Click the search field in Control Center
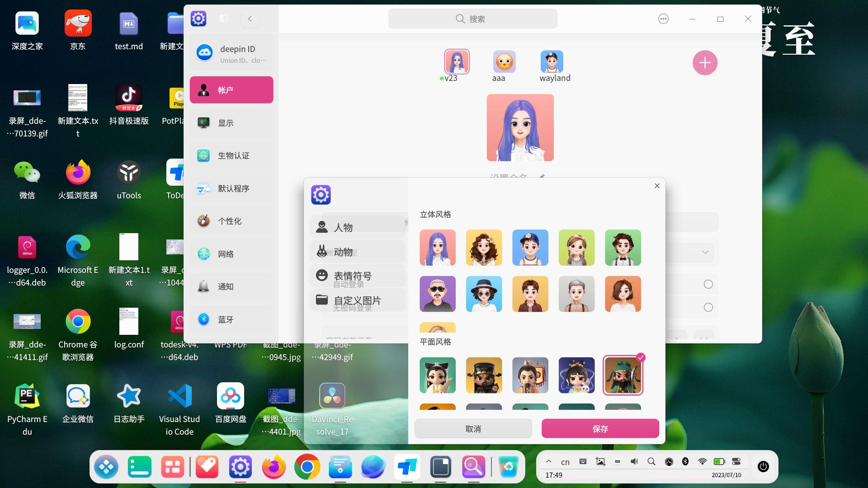Viewport: 868px width, 488px height. (x=473, y=19)
